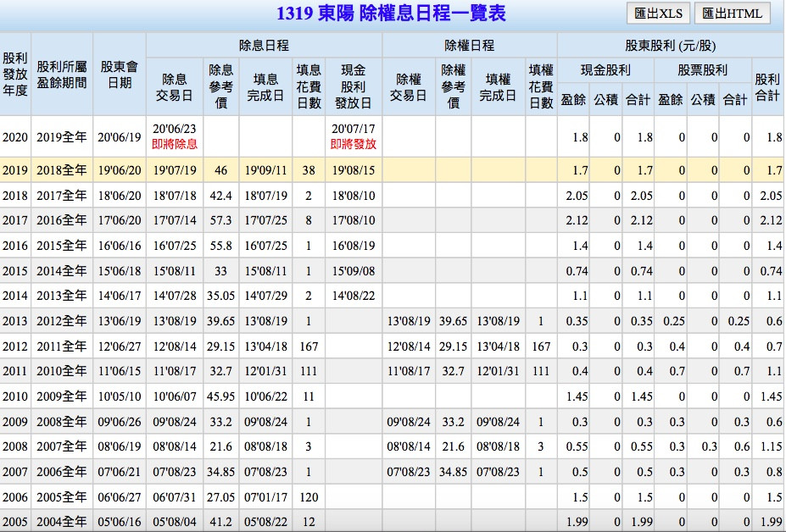Viewport: 786px width, 532px height.
Task: Click the red 即將除息 notice text
Action: coord(175,144)
